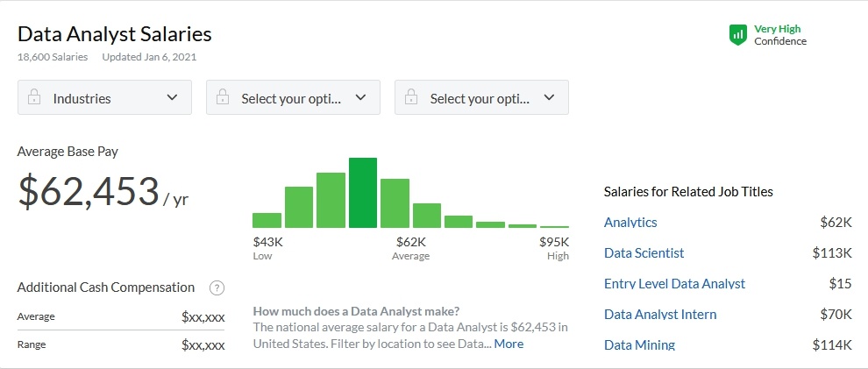Click the lock icon in second filter dropdown
868x369 pixels.
click(x=223, y=98)
